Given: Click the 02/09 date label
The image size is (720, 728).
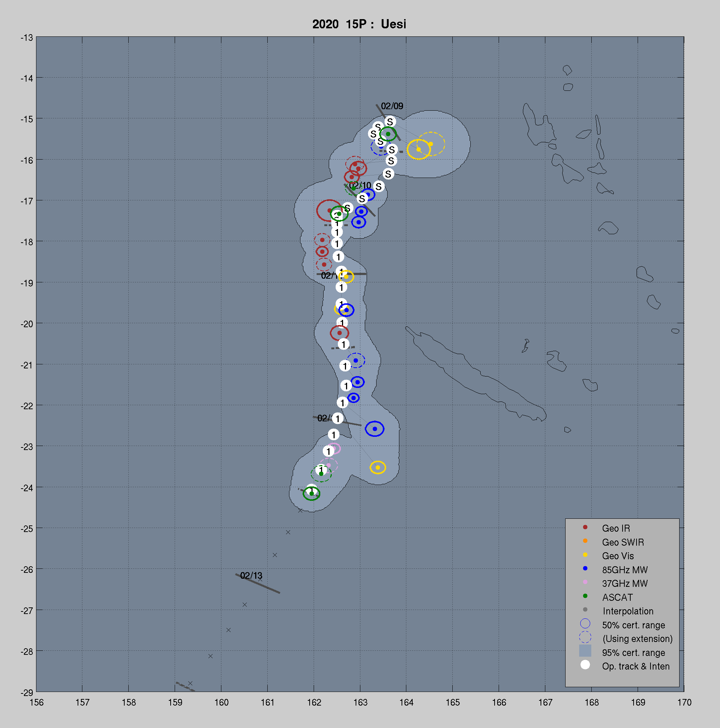Looking at the screenshot, I should [392, 106].
